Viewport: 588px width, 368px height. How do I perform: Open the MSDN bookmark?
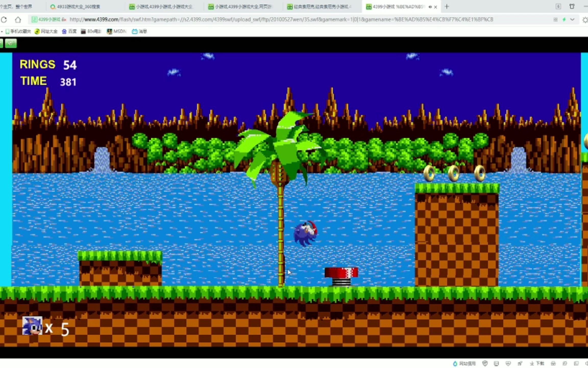coord(117,31)
